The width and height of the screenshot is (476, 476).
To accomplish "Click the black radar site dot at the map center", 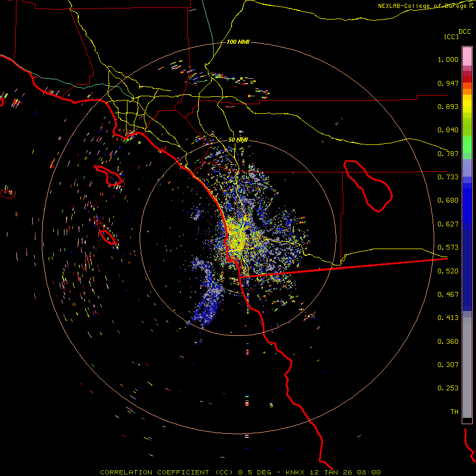I will pyautogui.click(x=248, y=232).
